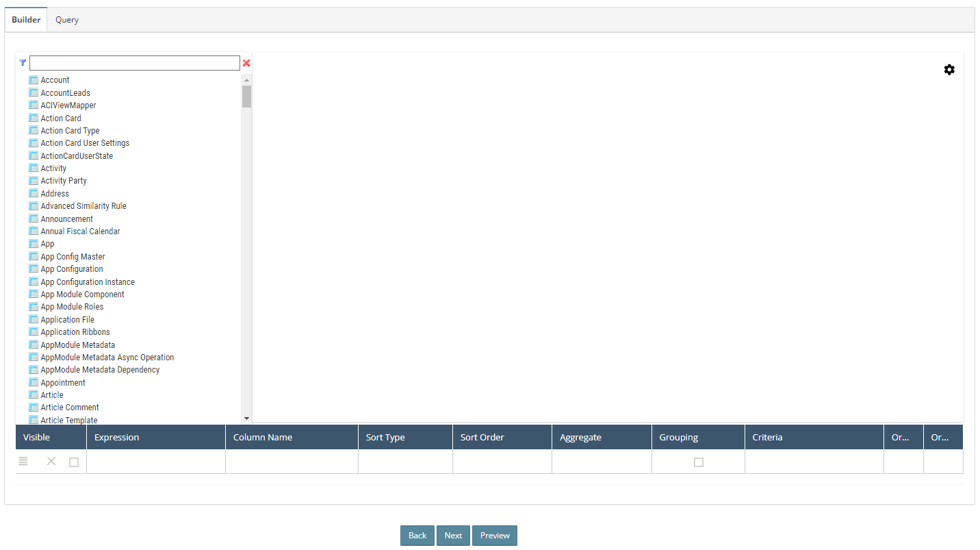
Task: Select the Activity table
Action: pos(53,168)
